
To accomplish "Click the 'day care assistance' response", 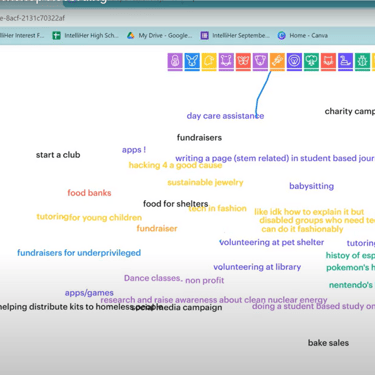I will 225,116.
